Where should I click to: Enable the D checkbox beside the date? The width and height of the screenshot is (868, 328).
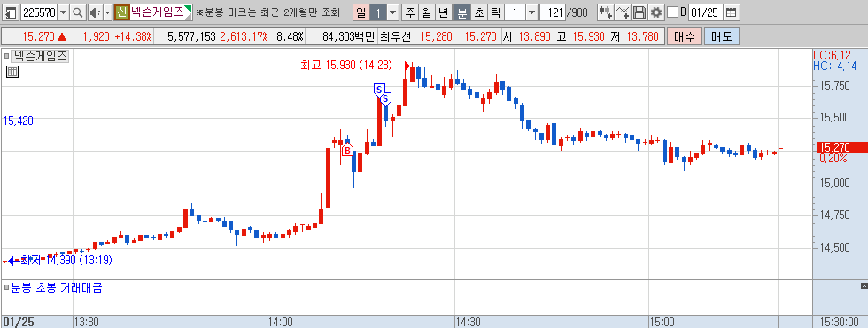pos(672,12)
